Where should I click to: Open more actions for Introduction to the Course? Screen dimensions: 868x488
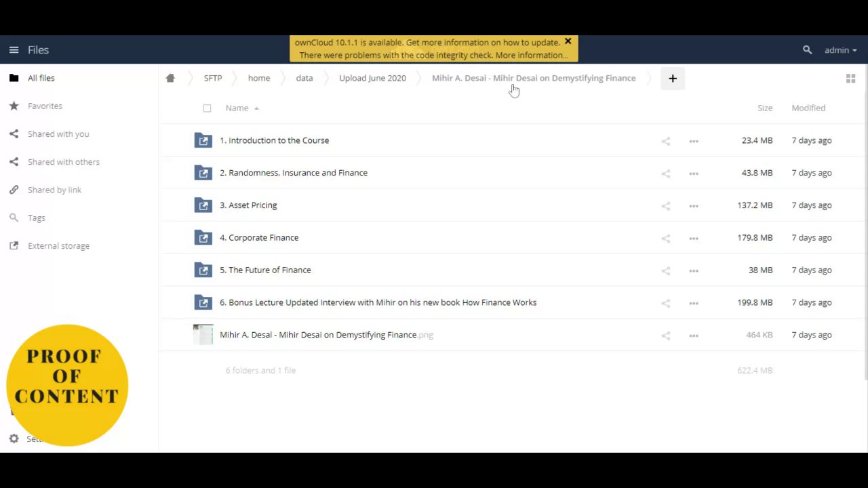(x=694, y=141)
